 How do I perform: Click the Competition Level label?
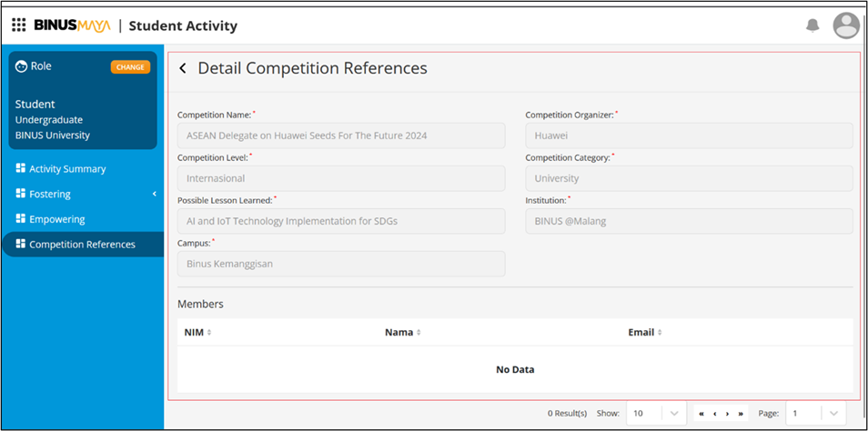coord(212,157)
